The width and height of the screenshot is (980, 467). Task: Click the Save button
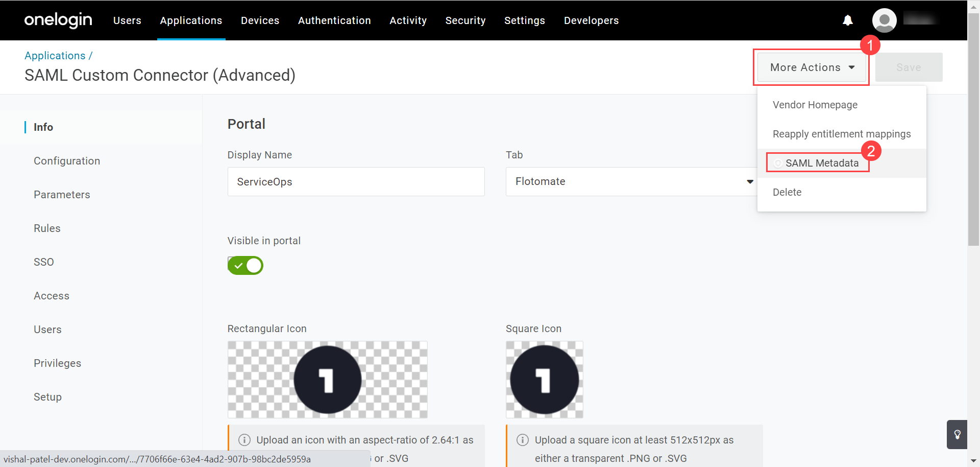coord(909,67)
